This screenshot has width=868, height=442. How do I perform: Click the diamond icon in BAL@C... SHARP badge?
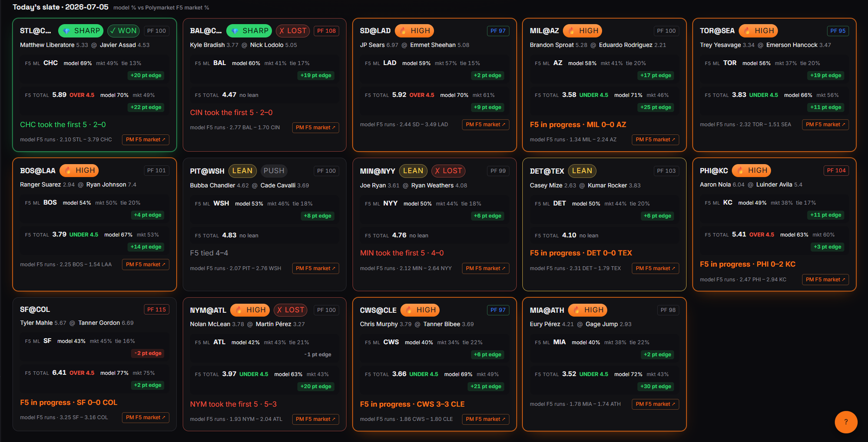coord(235,31)
